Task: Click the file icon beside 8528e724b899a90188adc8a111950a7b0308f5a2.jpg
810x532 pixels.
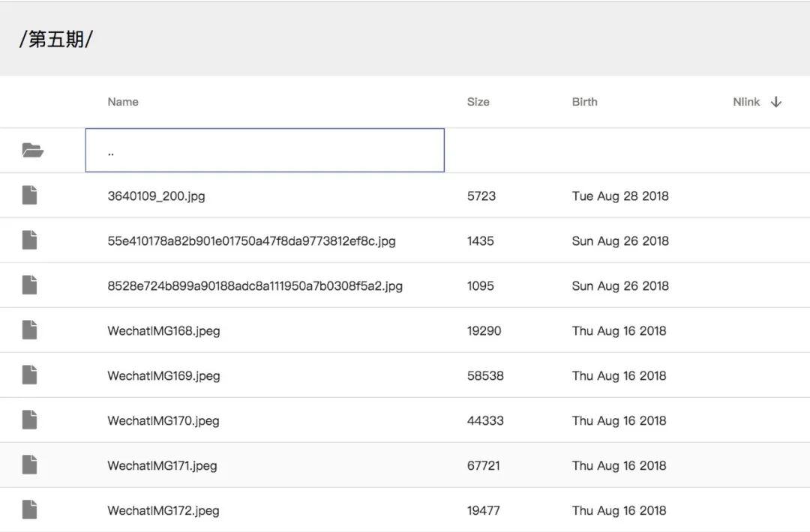Action: tap(29, 285)
